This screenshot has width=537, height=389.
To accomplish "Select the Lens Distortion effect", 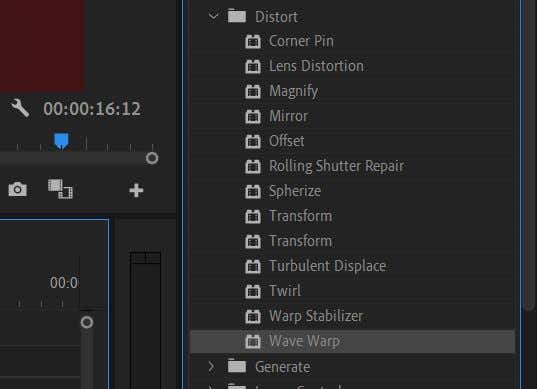I will [x=316, y=66].
